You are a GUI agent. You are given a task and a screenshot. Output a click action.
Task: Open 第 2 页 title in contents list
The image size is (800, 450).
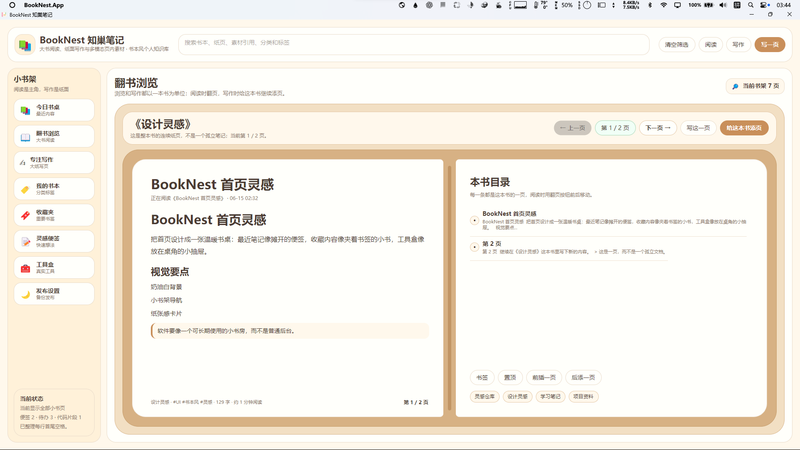(x=492, y=244)
